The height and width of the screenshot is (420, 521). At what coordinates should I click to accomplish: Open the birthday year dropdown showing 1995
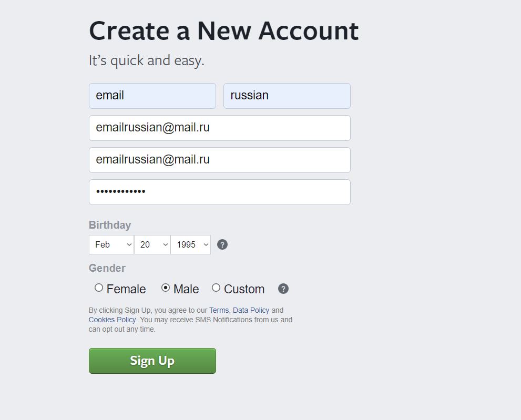[190, 244]
